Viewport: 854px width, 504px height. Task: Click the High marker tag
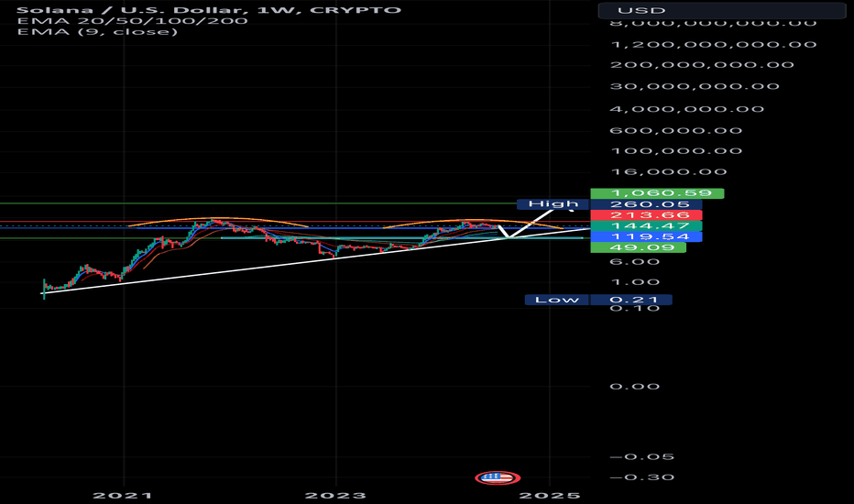553,203
